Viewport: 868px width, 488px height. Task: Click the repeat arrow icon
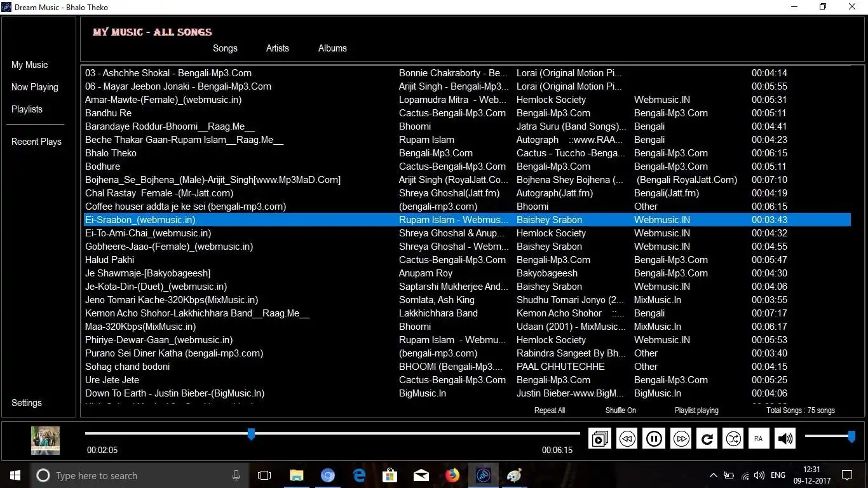(707, 438)
